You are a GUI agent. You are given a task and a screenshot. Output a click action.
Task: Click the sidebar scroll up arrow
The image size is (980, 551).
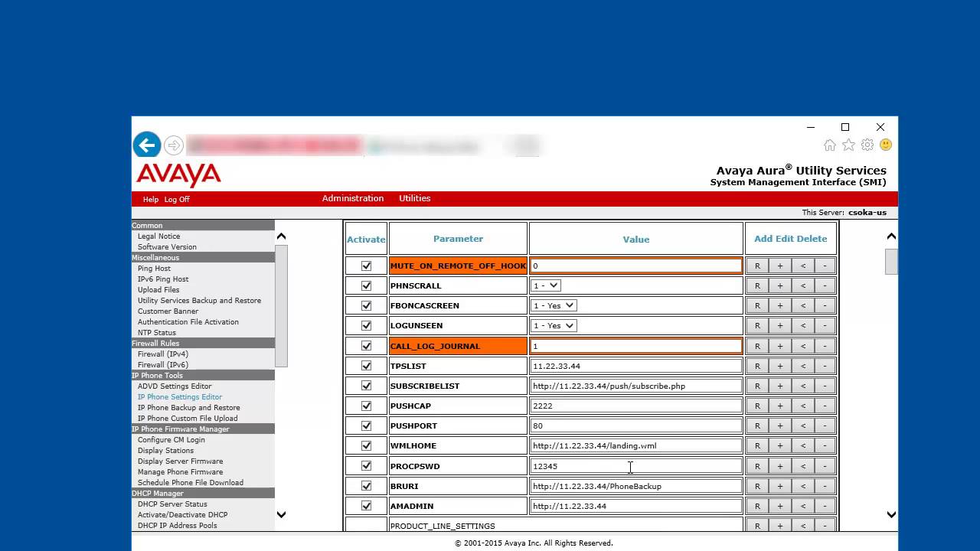(x=281, y=236)
